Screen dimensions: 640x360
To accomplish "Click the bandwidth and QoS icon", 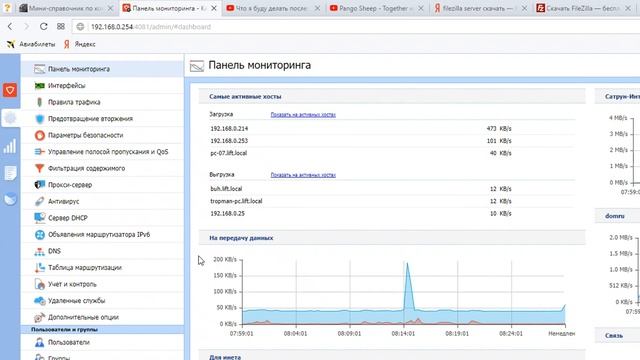I will coord(40,152).
